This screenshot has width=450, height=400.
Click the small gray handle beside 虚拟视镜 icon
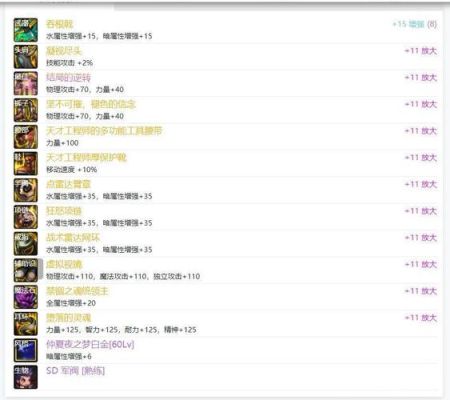40,269
